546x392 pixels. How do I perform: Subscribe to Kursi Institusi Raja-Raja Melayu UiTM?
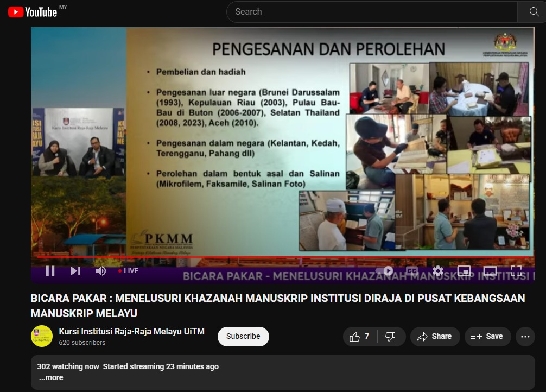[243, 337]
